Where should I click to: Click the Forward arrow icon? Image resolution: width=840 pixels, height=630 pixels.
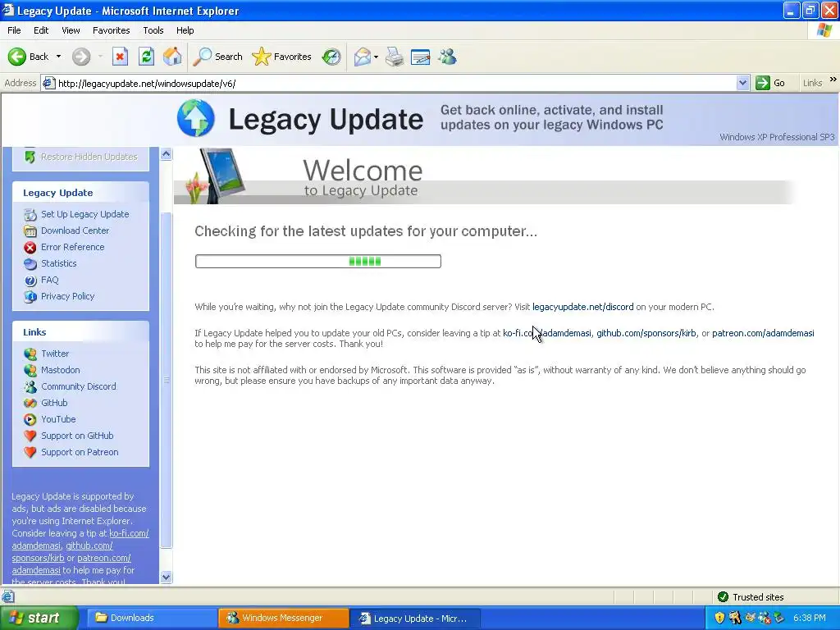point(81,57)
